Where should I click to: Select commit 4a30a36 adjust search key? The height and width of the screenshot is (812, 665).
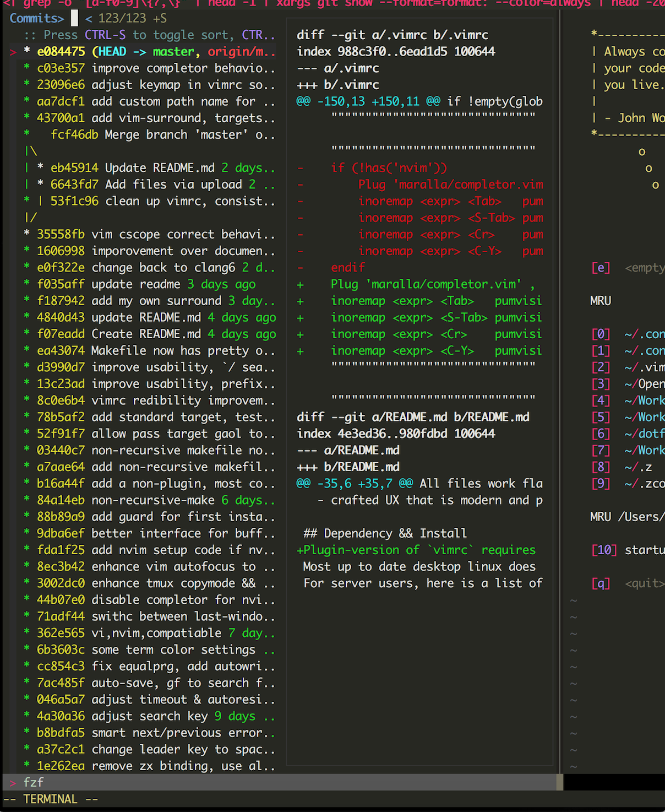(x=149, y=716)
